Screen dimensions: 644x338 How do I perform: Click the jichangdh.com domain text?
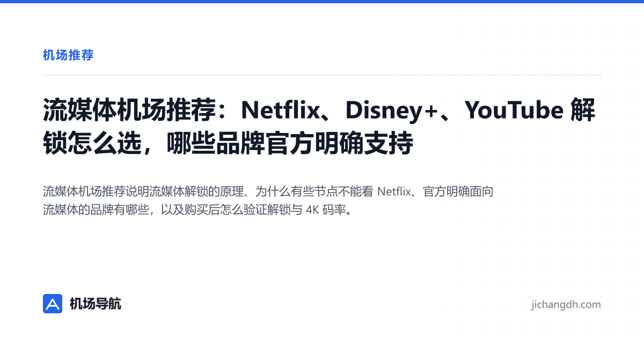[x=566, y=305]
